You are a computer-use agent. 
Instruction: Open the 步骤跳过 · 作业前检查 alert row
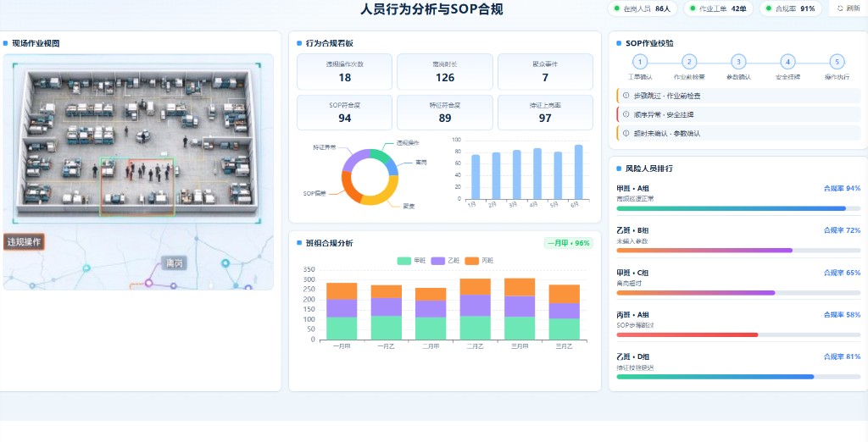coord(738,96)
